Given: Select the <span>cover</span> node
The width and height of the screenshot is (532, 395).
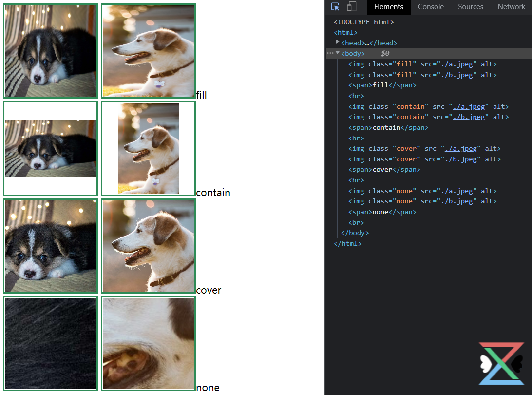Looking at the screenshot, I should (384, 170).
